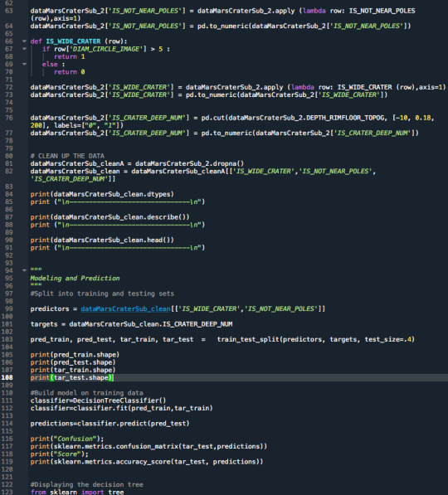Screen dimensions: 448x495
Task: Click line number 76 in the gutter
Action: click(9, 118)
